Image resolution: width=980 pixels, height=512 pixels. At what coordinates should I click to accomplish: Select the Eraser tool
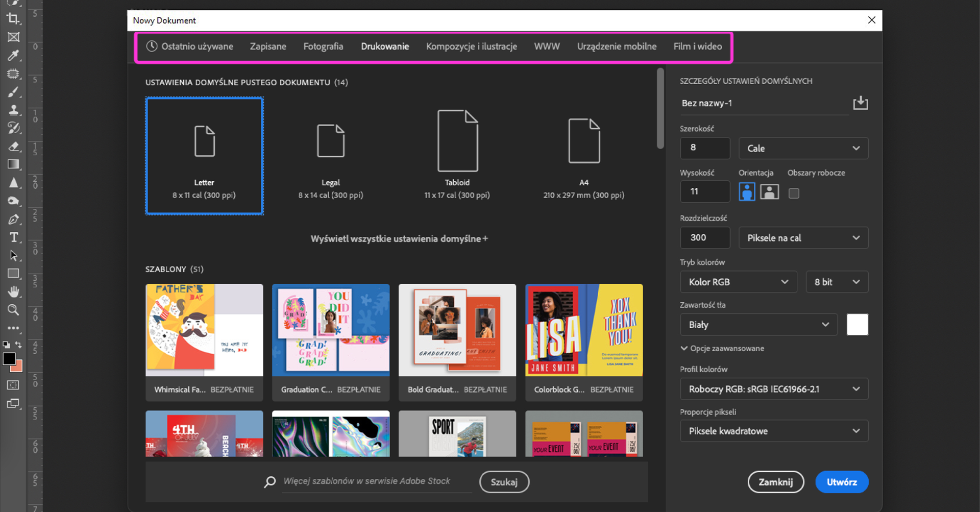tap(13, 147)
